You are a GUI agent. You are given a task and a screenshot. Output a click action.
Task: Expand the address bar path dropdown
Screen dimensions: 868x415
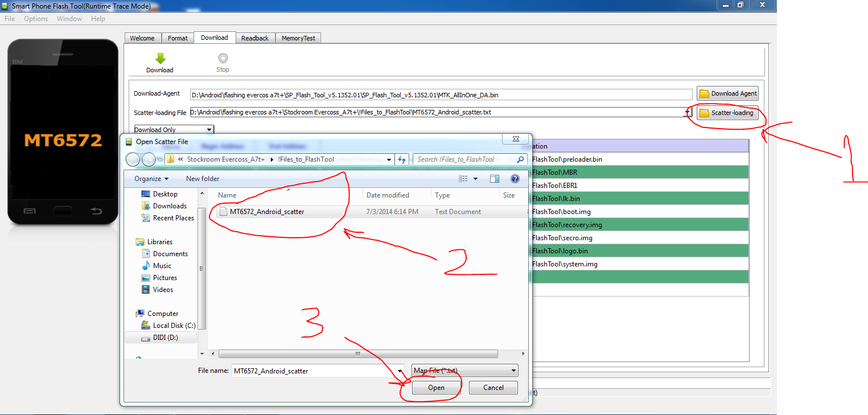(389, 159)
